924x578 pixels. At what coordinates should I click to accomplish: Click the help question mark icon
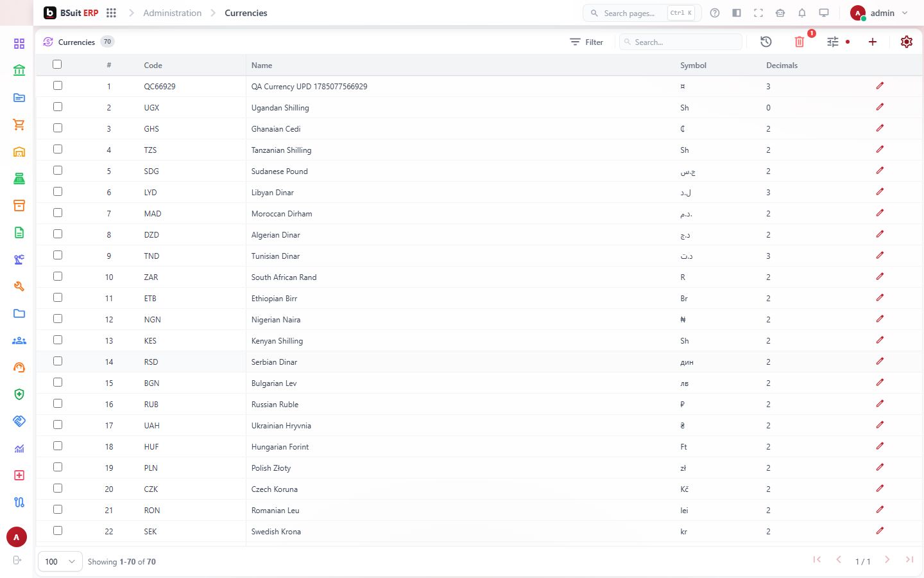click(715, 13)
